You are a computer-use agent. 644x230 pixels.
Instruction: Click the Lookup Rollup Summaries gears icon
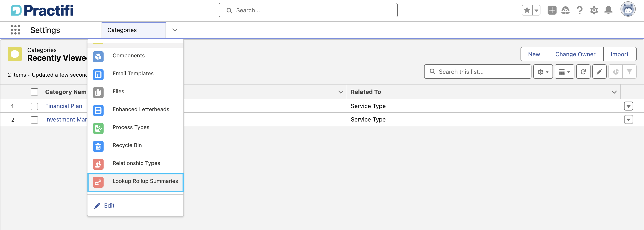pos(98,182)
